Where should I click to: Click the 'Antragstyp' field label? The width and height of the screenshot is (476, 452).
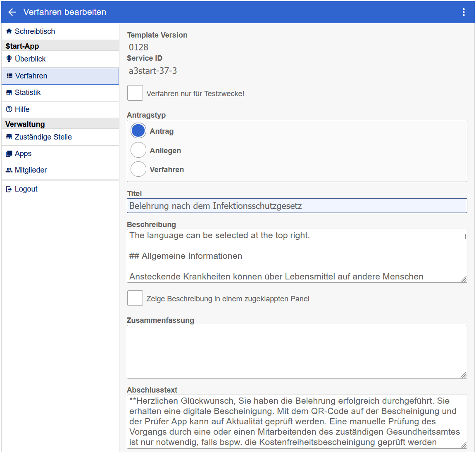pos(146,115)
